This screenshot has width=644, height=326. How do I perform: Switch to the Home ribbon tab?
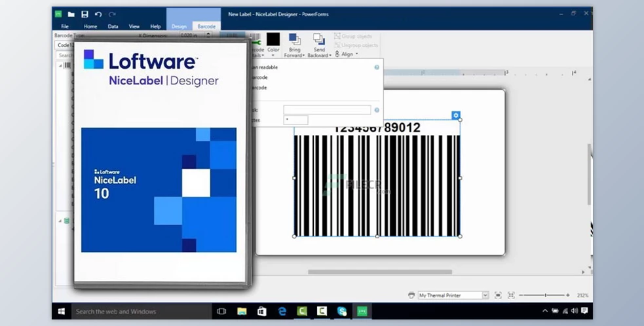click(90, 26)
